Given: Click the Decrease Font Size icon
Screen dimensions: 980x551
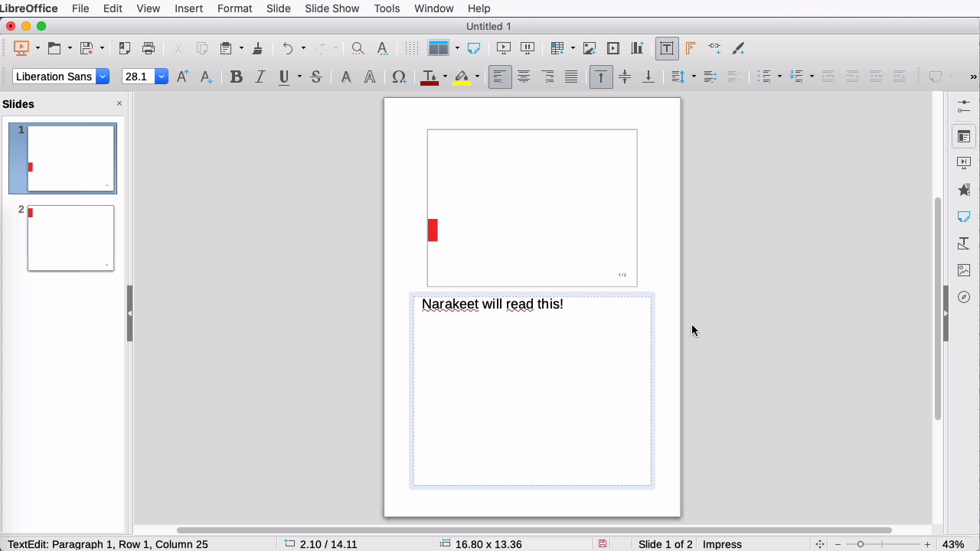Looking at the screenshot, I should pos(206,77).
